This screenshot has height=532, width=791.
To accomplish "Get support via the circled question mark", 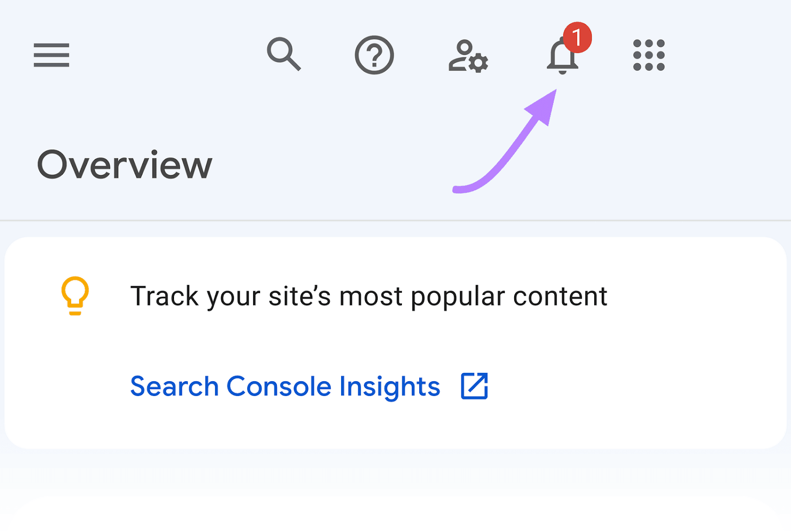I will (374, 55).
